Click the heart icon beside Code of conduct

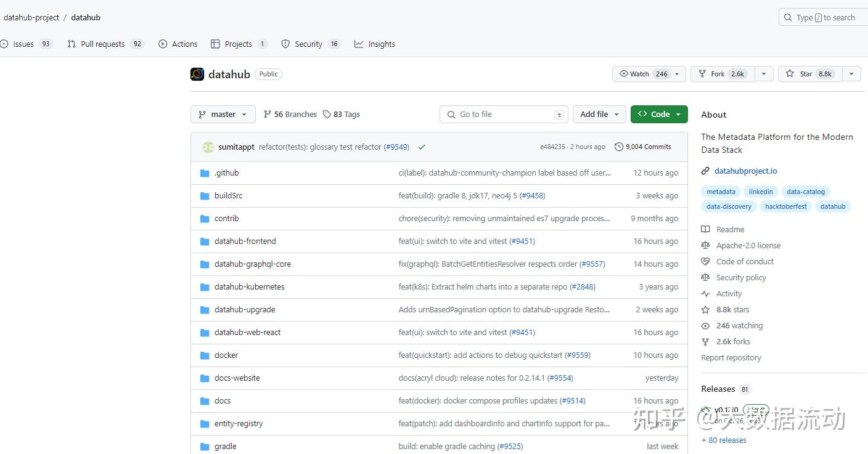(x=705, y=261)
